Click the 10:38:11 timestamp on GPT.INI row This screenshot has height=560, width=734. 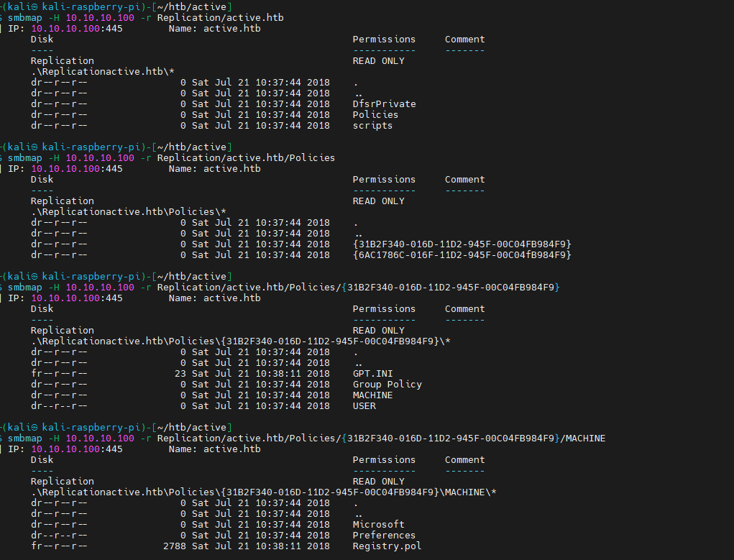coord(278,374)
